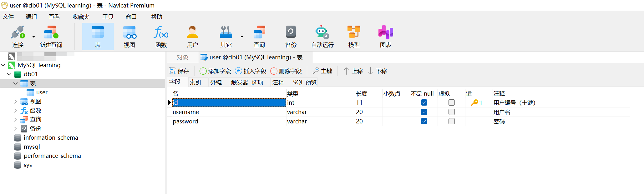Uncheck 不是 null for the password field
The image size is (644, 194).
click(424, 121)
